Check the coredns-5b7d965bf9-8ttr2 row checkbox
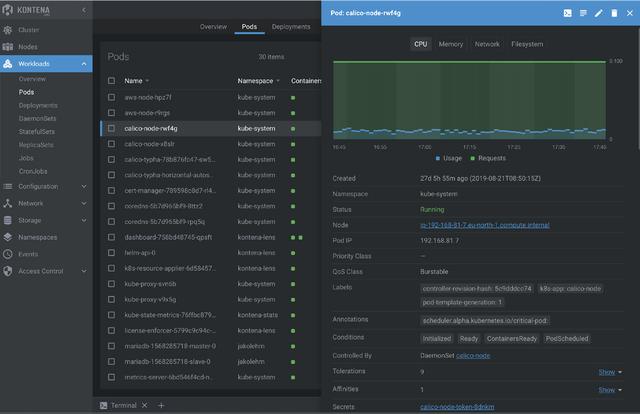The image size is (640, 414). click(112, 206)
